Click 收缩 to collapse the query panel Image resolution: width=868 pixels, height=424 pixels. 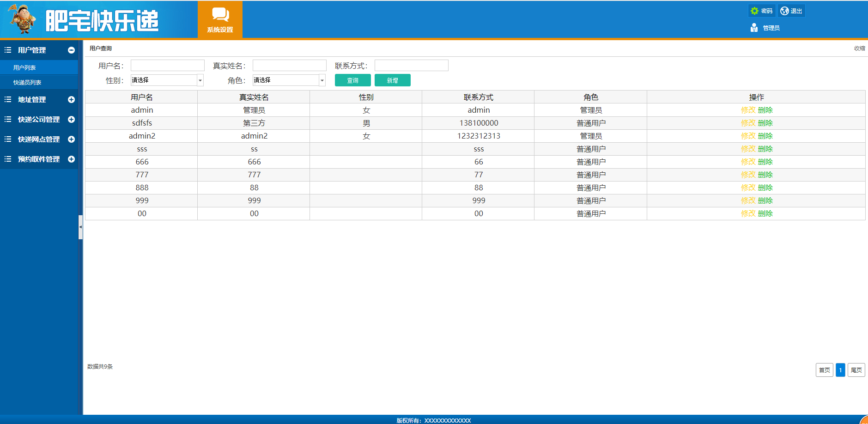(x=859, y=48)
